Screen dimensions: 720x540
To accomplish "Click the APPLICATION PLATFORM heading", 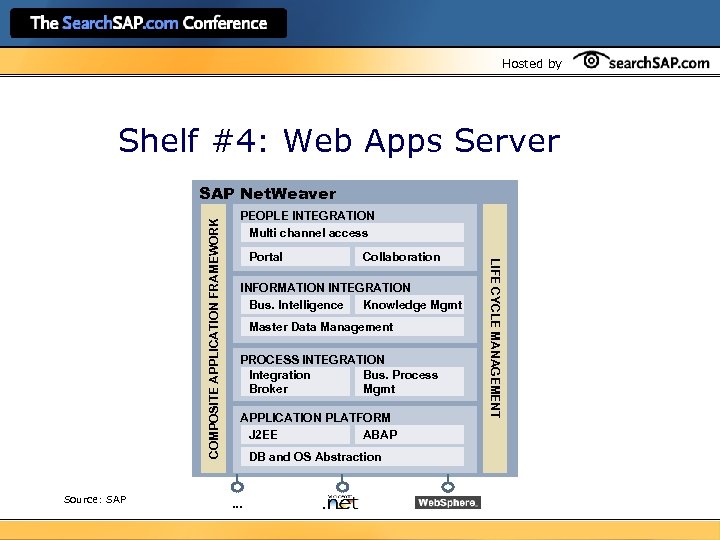I will pos(315,417).
